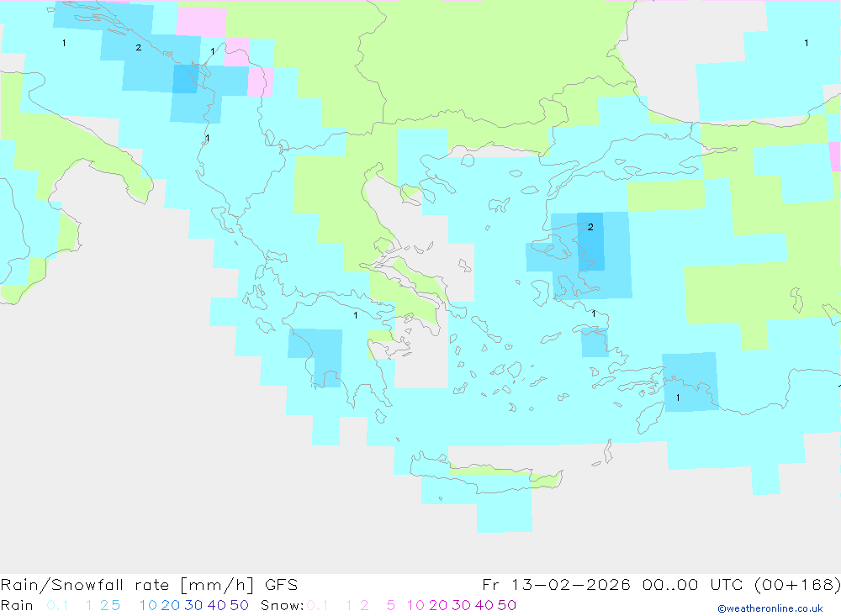
Task: Pick the 1 value in the Snow legend
Action: (349, 605)
